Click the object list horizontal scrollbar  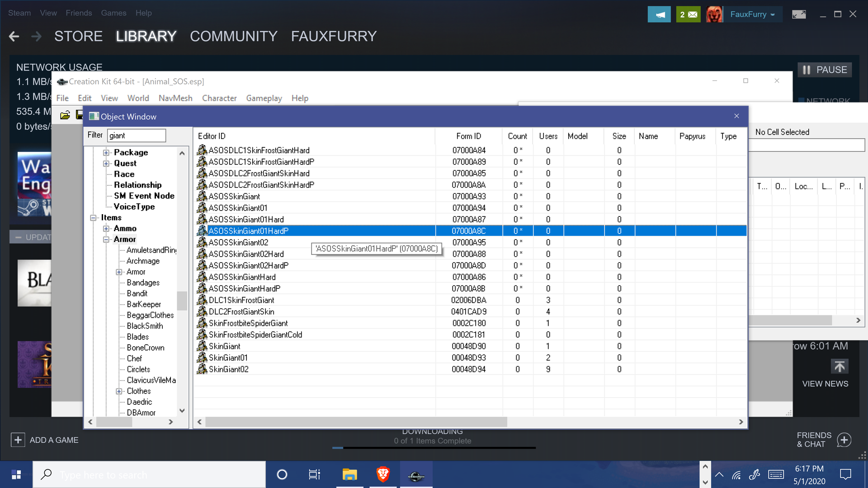[356, 422]
